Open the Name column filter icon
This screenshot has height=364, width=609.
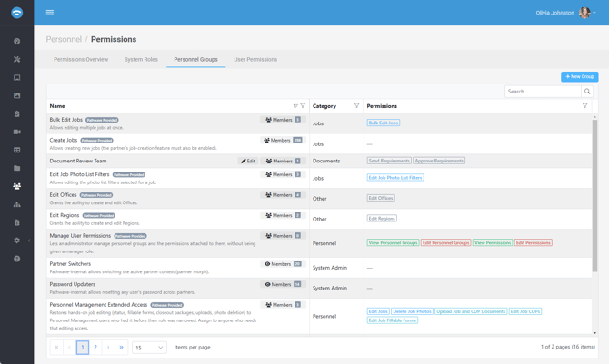303,105
